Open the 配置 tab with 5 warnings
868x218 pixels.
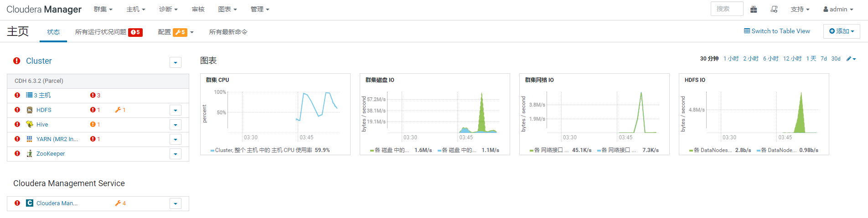(176, 32)
